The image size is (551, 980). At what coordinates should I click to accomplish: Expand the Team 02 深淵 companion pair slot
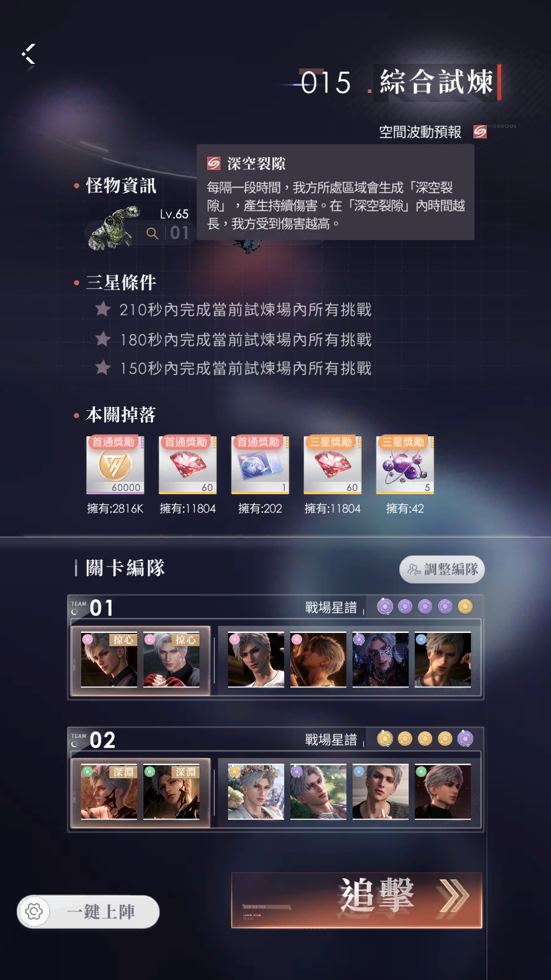pos(141,792)
